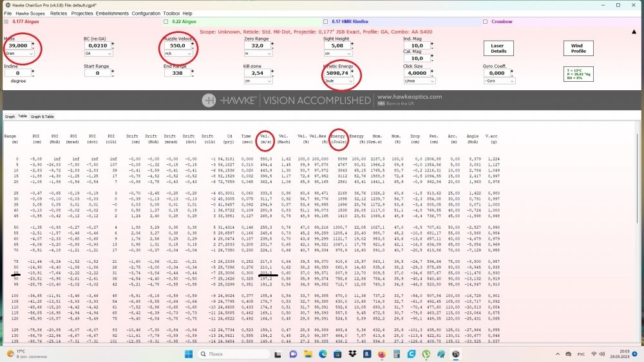644x362 pixels.
Task: Open File Explorer from the taskbar
Action: click(308, 354)
